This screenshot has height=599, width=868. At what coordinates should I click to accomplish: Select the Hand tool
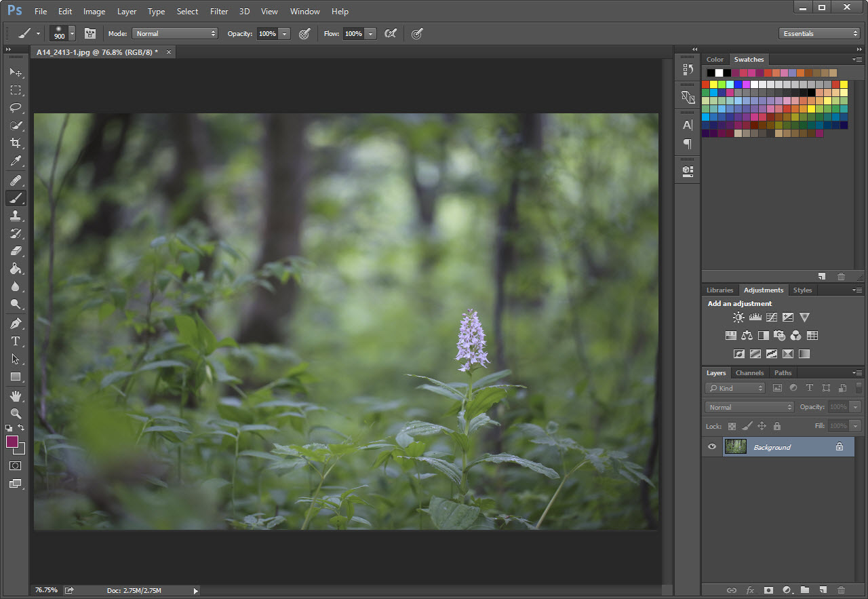click(16, 395)
